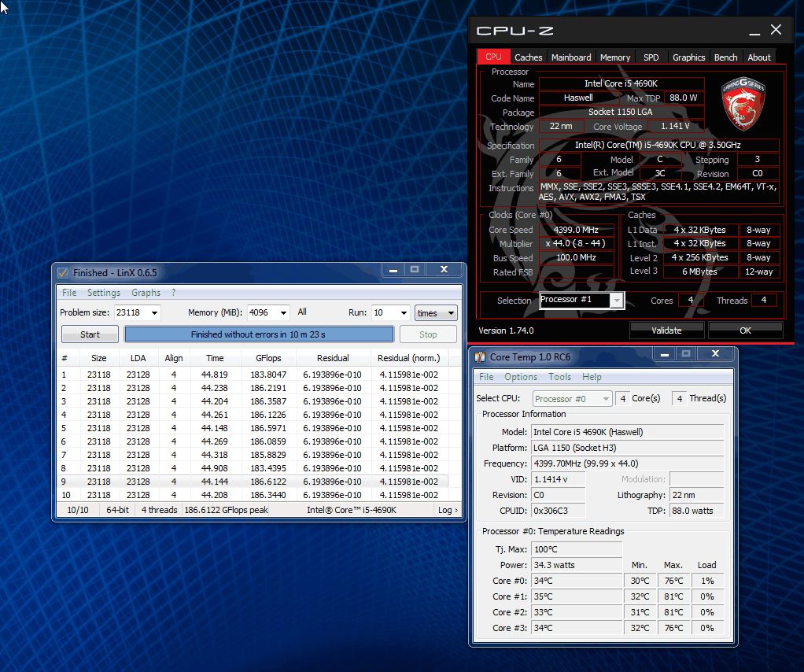
Task: Click the VID field showing 1.1414 v
Action: pyautogui.click(x=558, y=479)
